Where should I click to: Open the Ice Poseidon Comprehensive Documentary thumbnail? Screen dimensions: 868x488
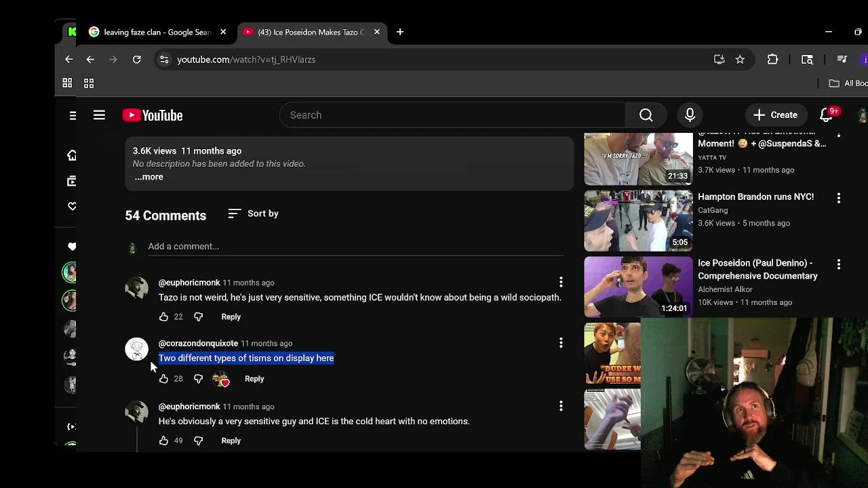638,287
